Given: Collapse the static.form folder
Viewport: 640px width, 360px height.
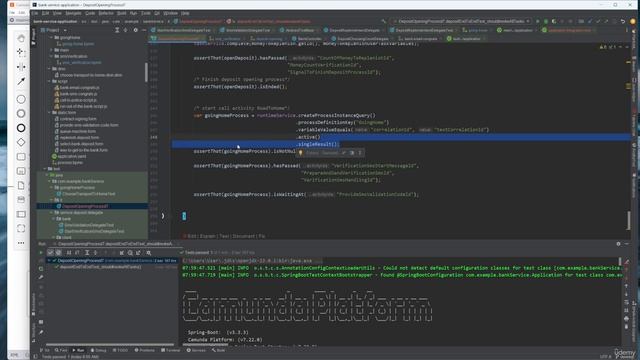Looking at the screenshot, I should (x=49, y=113).
